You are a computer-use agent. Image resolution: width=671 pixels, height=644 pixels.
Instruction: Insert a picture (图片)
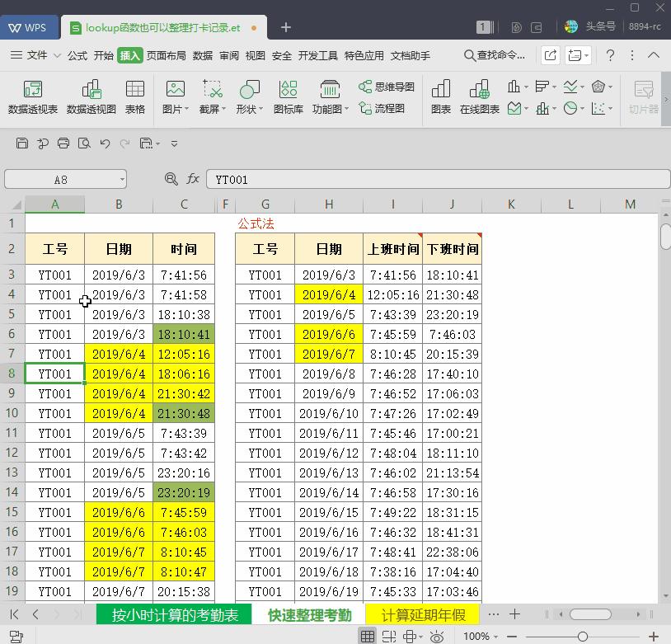tap(176, 97)
